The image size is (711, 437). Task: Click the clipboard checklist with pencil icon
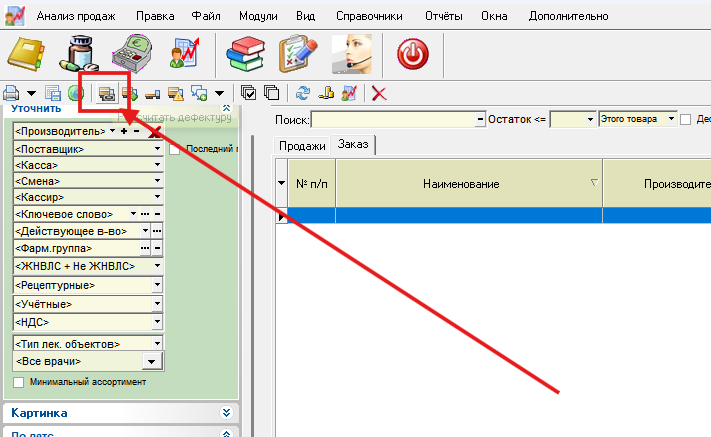pos(297,53)
